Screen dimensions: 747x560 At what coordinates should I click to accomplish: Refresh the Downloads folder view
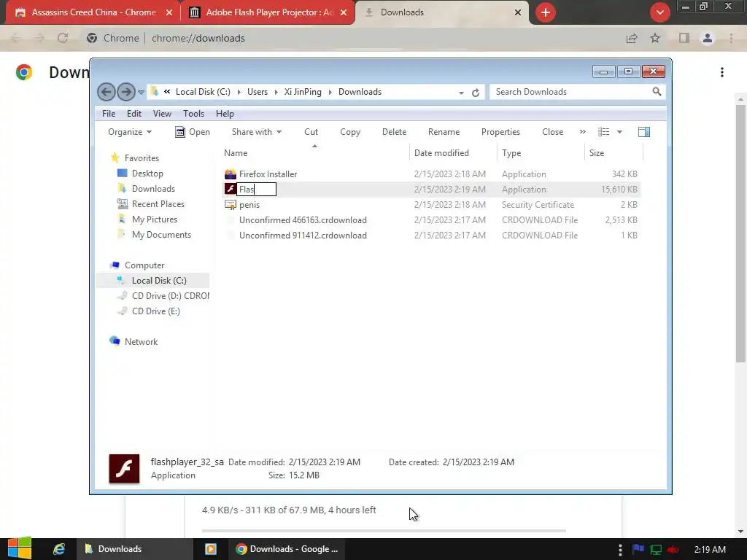tap(476, 93)
